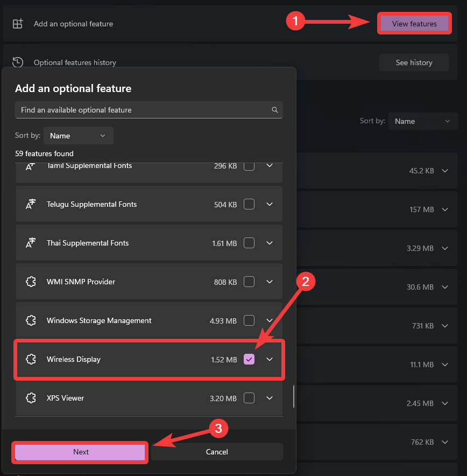Click the Thai Supplemental Fonts font icon

coord(31,243)
